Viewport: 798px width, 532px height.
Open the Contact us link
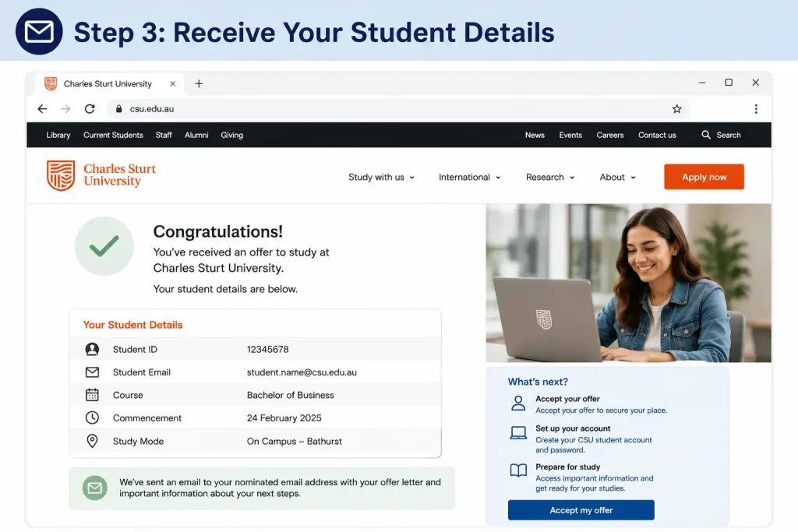click(x=657, y=135)
